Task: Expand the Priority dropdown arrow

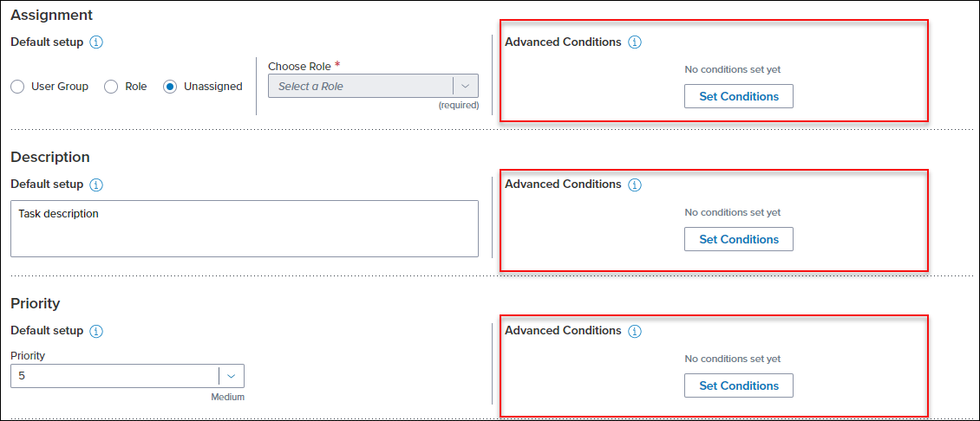Action: [232, 376]
